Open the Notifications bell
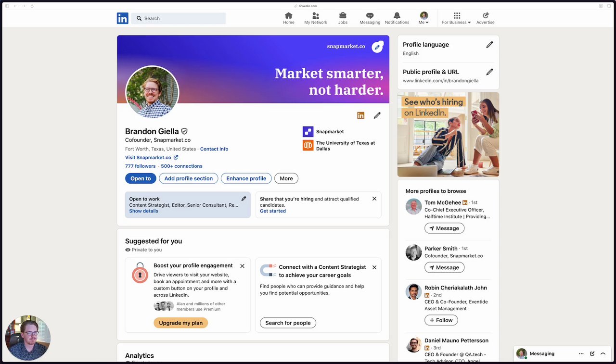Image resolution: width=616 pixels, height=364 pixels. (397, 18)
